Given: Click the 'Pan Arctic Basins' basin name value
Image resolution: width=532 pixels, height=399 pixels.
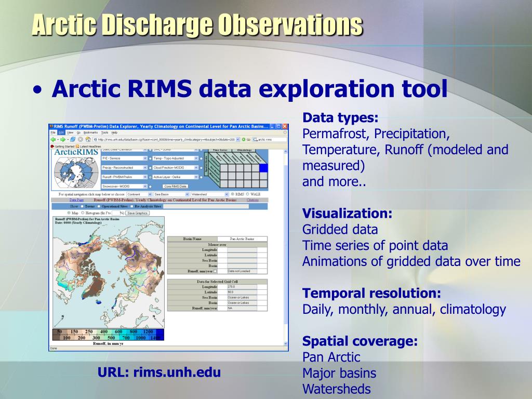Looking at the screenshot, I should point(242,239).
